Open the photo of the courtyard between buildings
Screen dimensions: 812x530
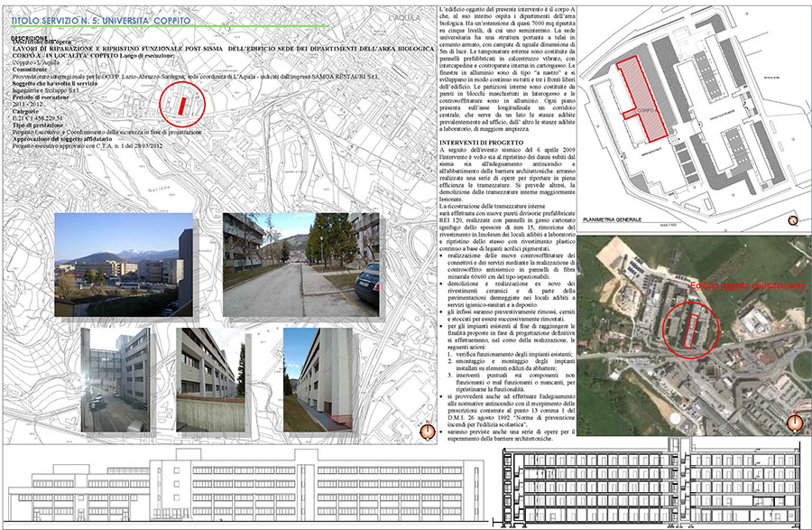click(x=115, y=380)
